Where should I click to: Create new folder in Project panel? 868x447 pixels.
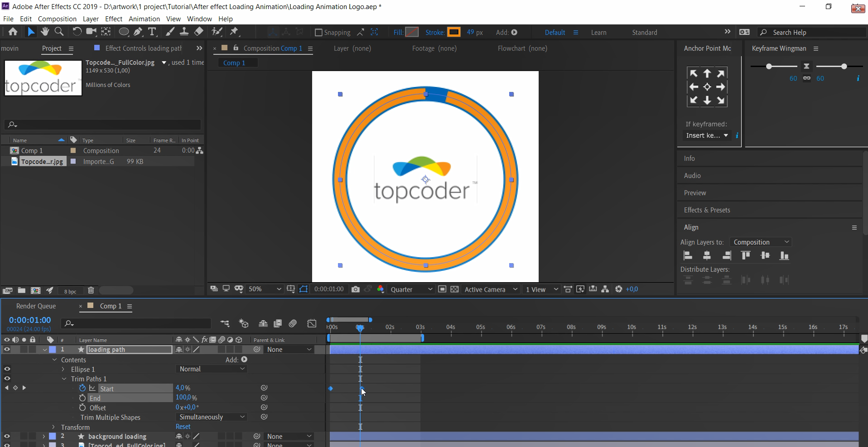click(21, 290)
